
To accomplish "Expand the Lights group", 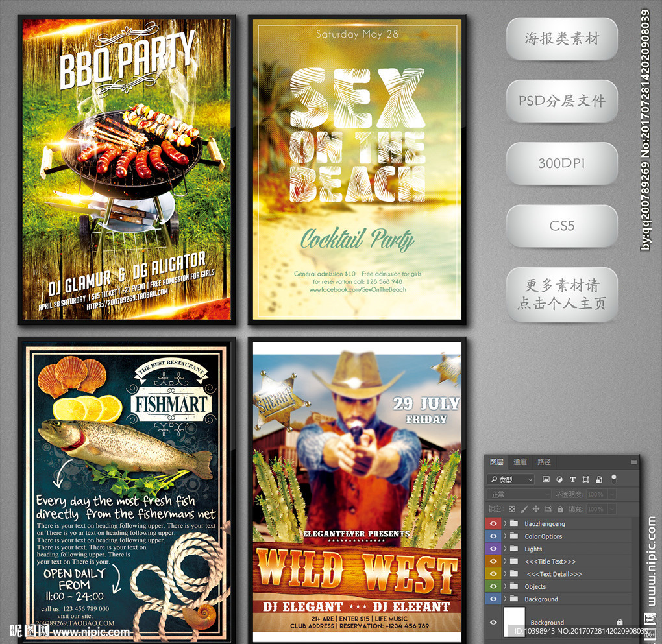I will (505, 549).
